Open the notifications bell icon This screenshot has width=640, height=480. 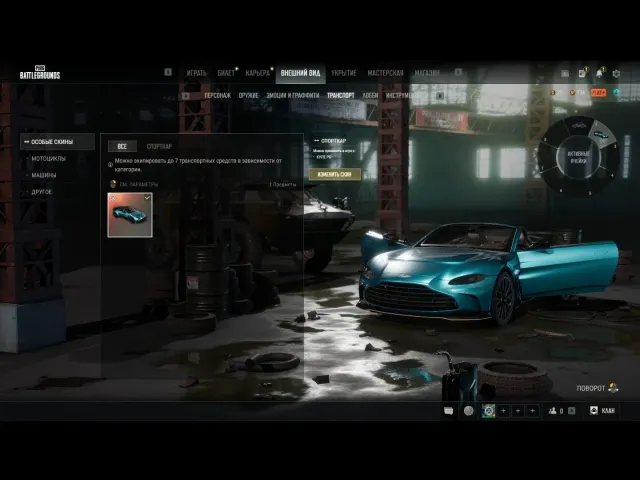(599, 73)
